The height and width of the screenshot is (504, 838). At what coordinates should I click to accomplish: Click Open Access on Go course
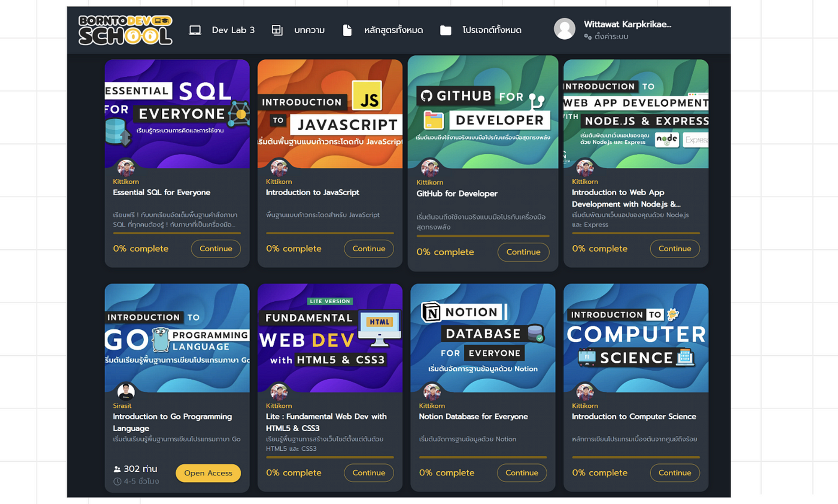[x=208, y=473]
